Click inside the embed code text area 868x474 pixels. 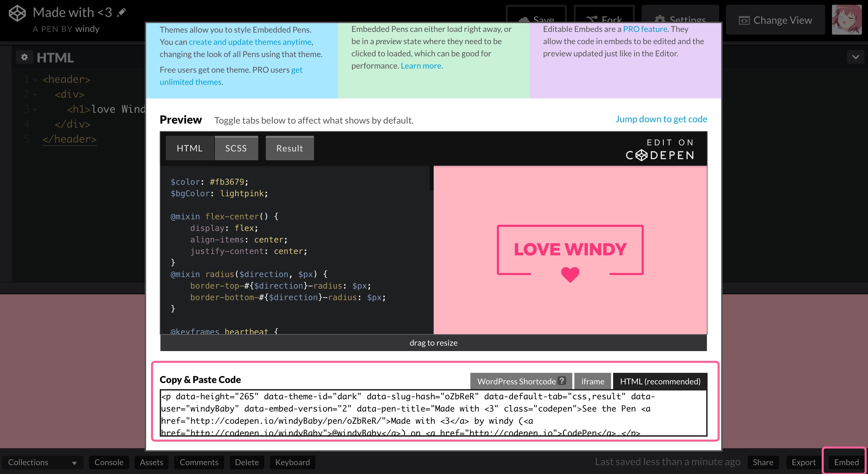click(x=433, y=413)
